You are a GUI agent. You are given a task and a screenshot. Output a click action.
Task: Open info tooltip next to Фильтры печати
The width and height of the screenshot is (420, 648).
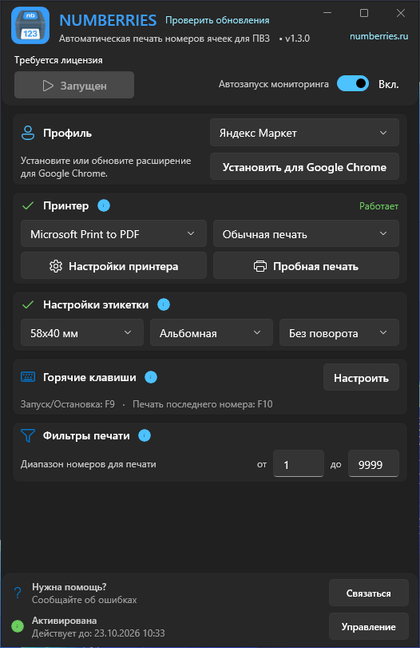point(144,436)
